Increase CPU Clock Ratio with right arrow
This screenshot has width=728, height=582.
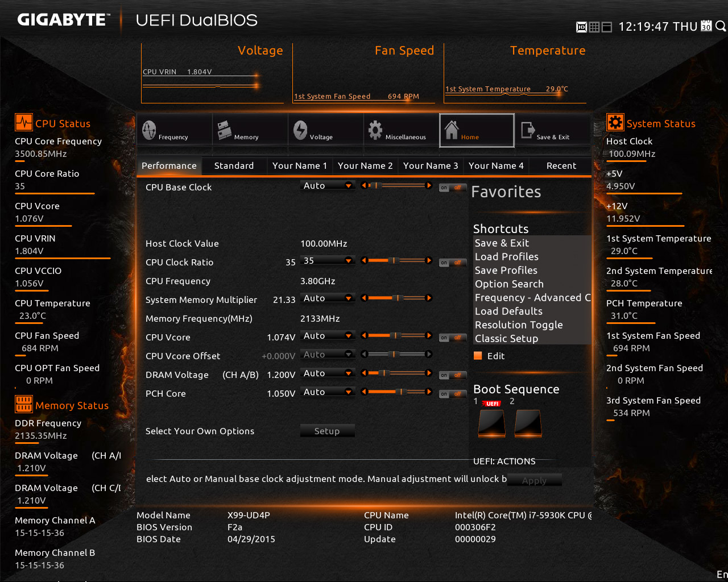pos(429,260)
